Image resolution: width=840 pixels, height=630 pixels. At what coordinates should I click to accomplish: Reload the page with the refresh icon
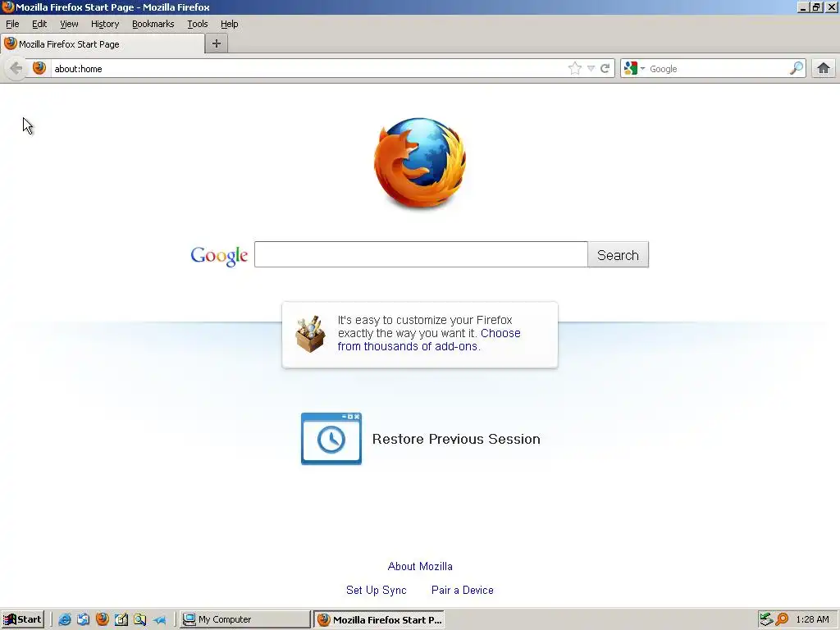tap(605, 69)
